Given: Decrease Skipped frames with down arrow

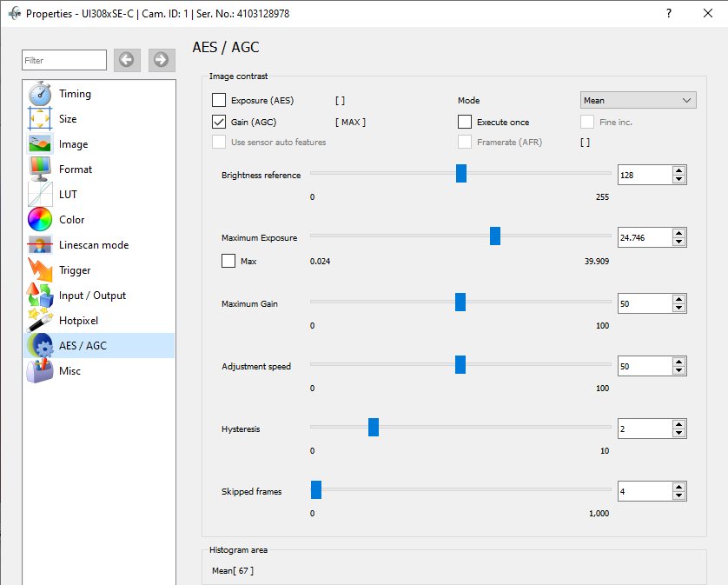Looking at the screenshot, I should [678, 495].
